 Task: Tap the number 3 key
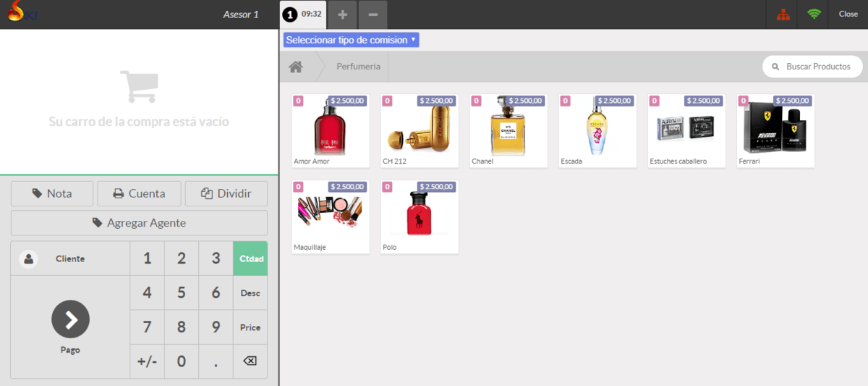[x=216, y=259]
